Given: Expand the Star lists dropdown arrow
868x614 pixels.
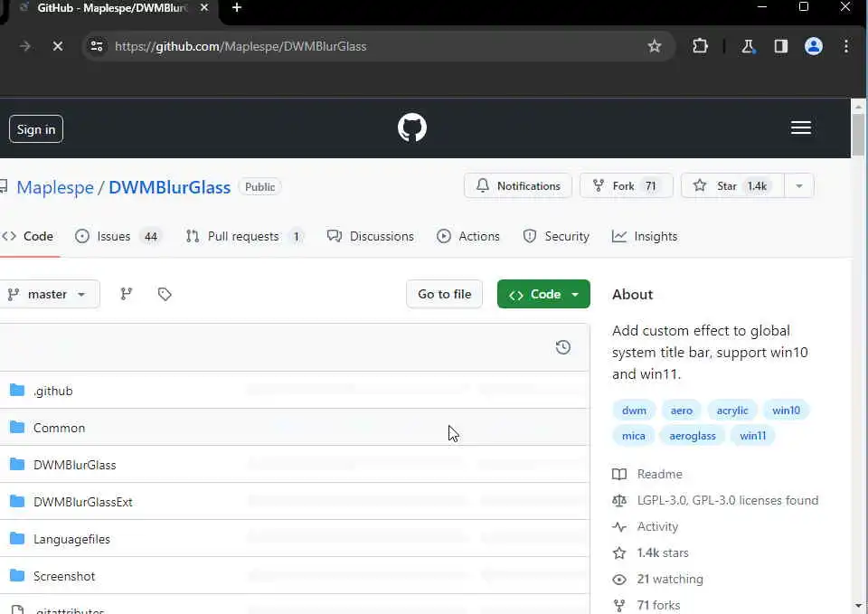Looking at the screenshot, I should click(x=798, y=186).
